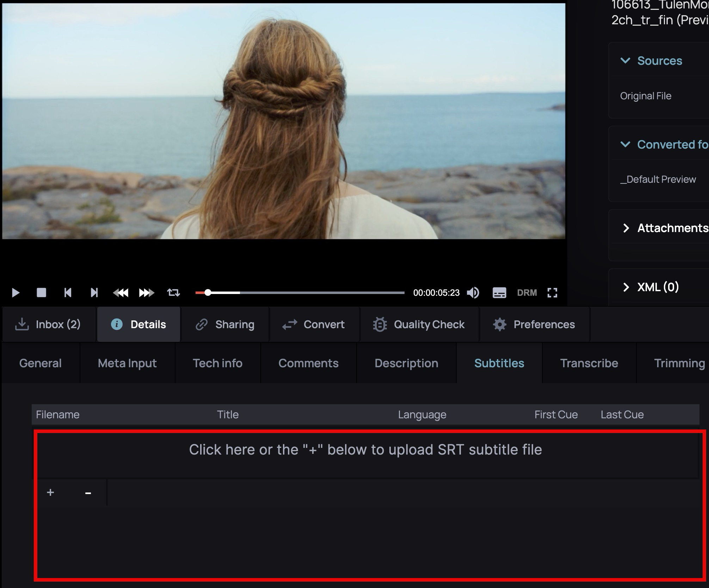
Task: Stop video playback
Action: (x=42, y=293)
